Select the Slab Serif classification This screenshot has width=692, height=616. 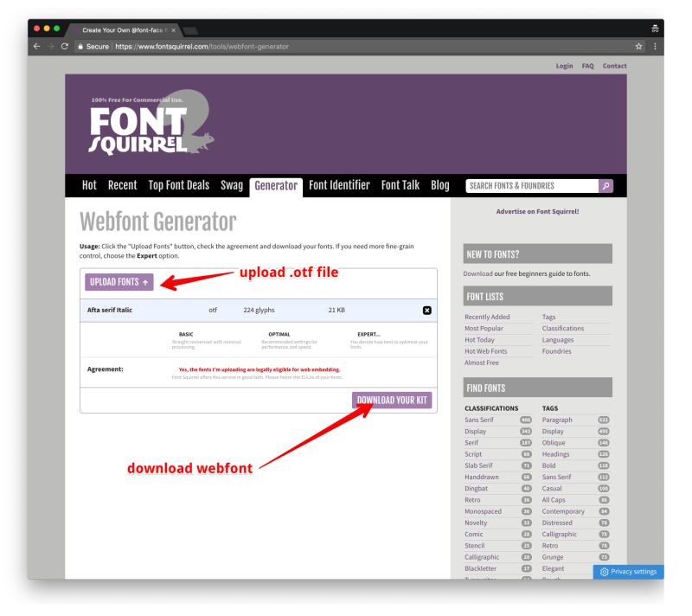click(x=478, y=465)
